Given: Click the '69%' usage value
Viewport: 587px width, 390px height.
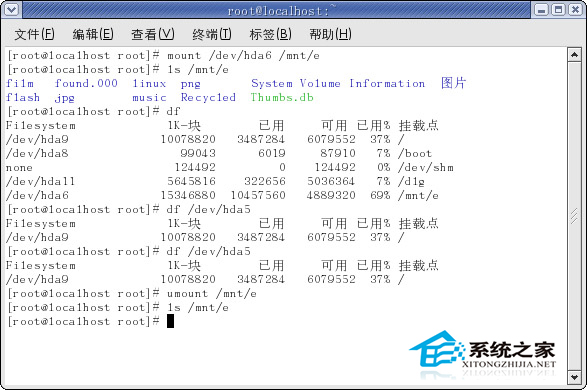Looking at the screenshot, I should (x=380, y=195).
